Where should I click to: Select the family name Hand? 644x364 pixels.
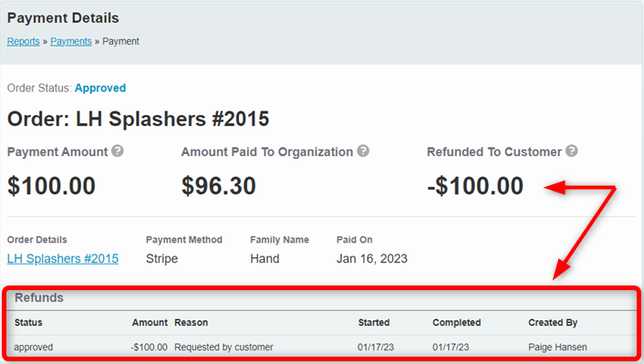265,258
